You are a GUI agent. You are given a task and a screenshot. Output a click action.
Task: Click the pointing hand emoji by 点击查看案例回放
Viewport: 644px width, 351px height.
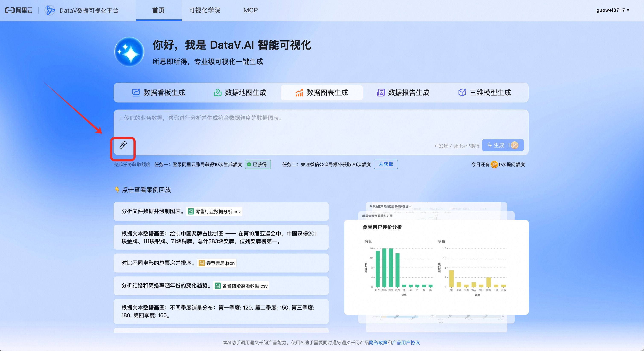coord(117,190)
